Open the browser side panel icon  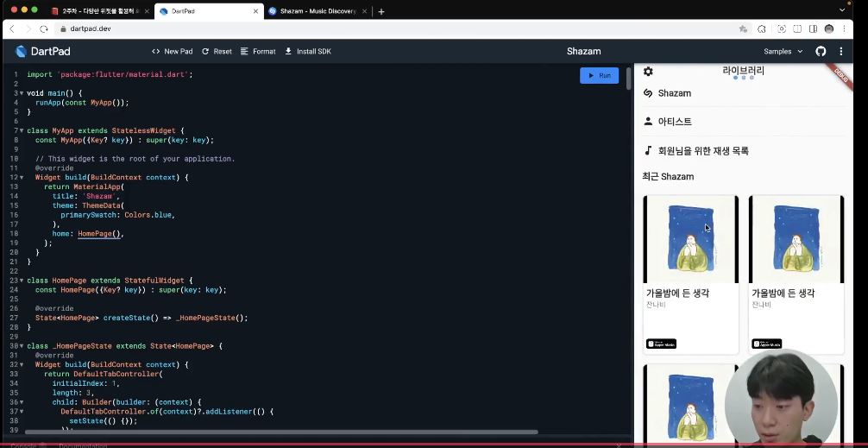[x=813, y=28]
